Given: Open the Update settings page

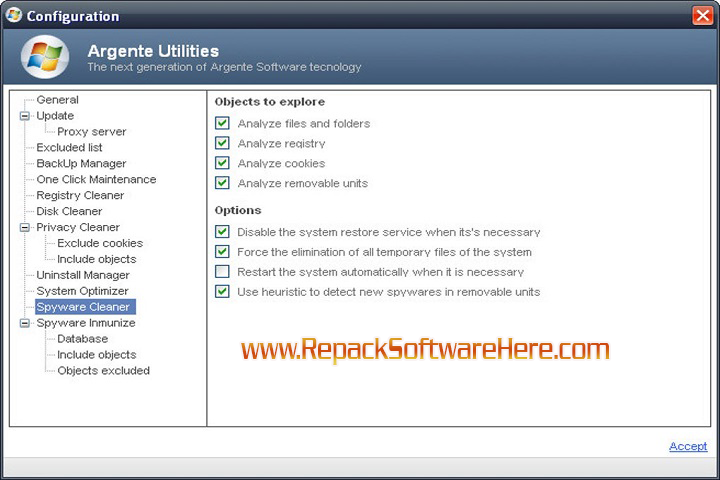Looking at the screenshot, I should (55, 116).
